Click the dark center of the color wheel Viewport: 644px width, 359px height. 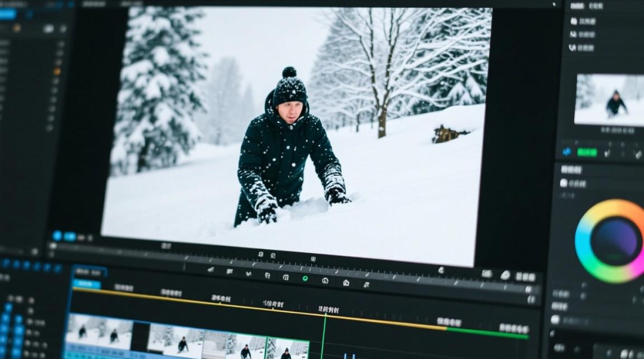coord(616,241)
